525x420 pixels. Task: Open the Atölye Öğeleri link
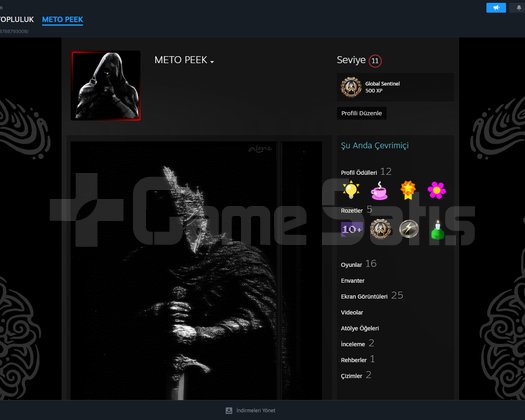pyautogui.click(x=360, y=328)
